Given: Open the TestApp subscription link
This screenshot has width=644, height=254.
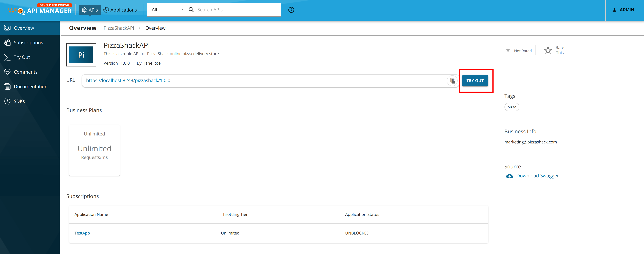Looking at the screenshot, I should (82, 233).
